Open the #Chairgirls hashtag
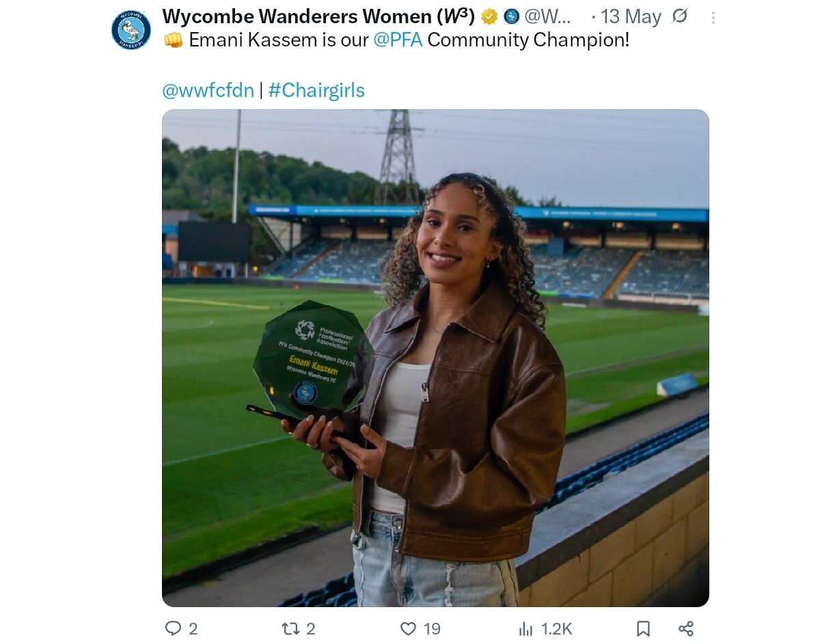Image resolution: width=820 pixels, height=644 pixels. pos(316,90)
